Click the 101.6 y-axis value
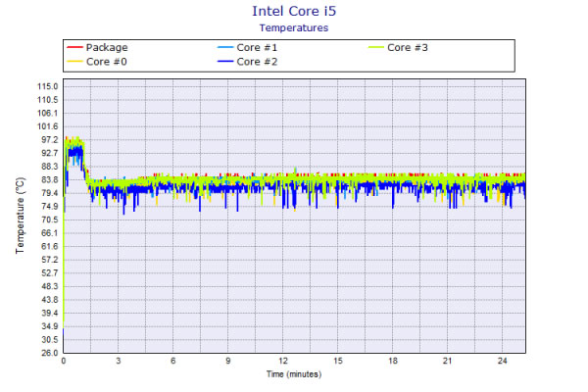The width and height of the screenshot is (588, 392). pos(48,126)
